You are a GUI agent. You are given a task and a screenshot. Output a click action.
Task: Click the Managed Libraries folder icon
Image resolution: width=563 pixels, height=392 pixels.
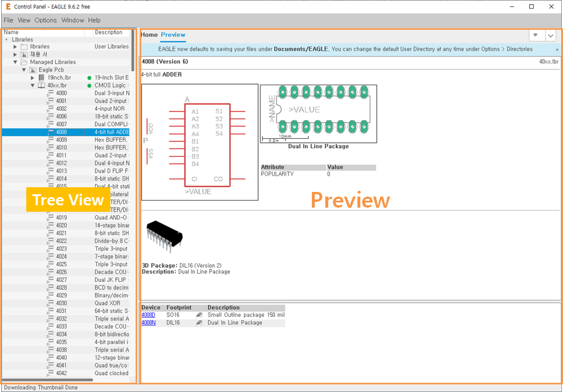(x=24, y=62)
